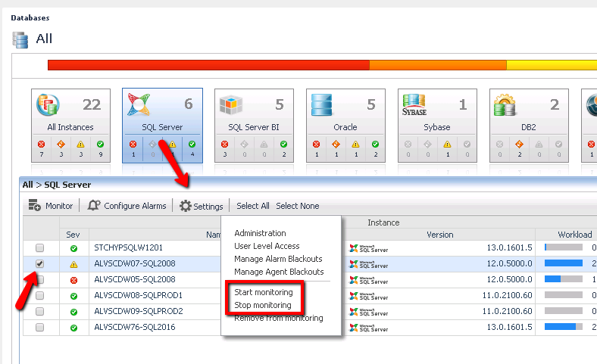Choose Stop monitoring in the menu
Screen dimensions: 597x364
[x=263, y=305]
